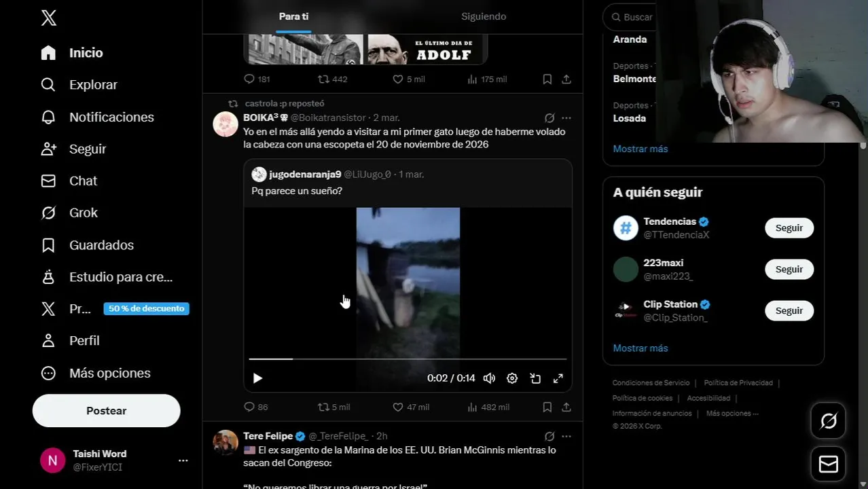Click Taishi Word account avatar
This screenshot has width=868, height=489.
(x=52, y=460)
